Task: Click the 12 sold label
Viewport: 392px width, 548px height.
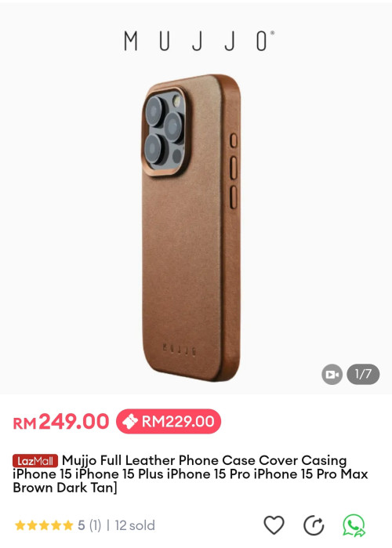Action: click(135, 525)
